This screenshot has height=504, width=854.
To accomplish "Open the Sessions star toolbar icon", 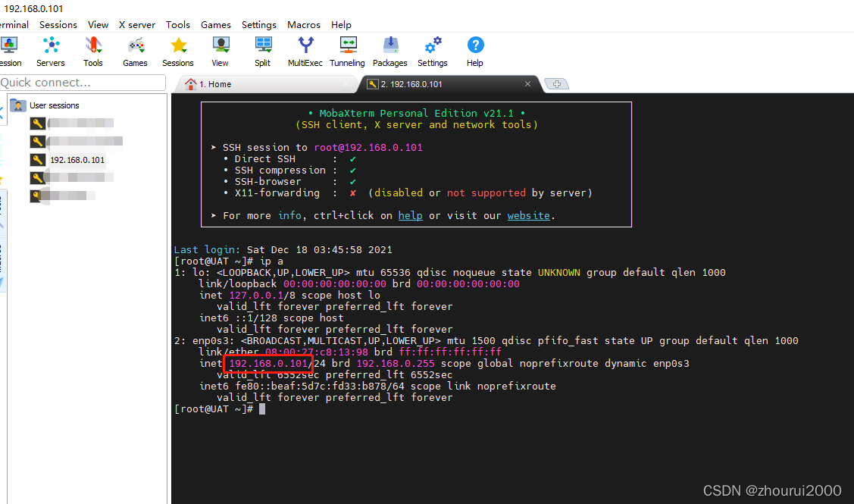I will 178,45.
